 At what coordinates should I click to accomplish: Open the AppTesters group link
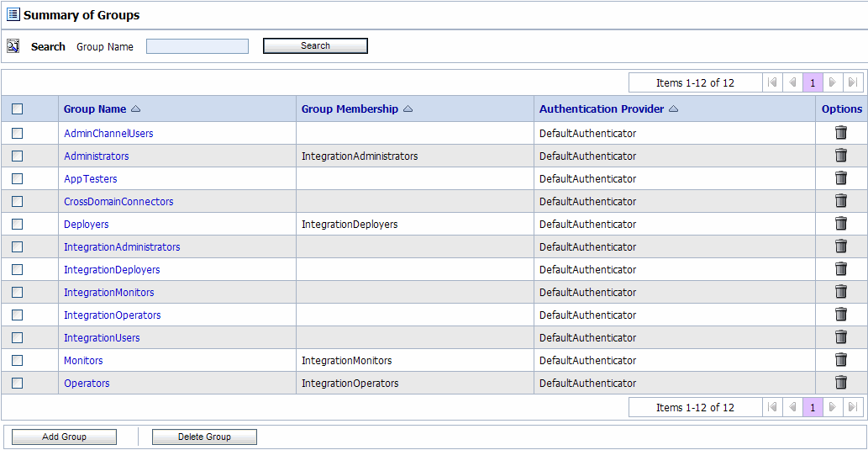click(x=90, y=179)
